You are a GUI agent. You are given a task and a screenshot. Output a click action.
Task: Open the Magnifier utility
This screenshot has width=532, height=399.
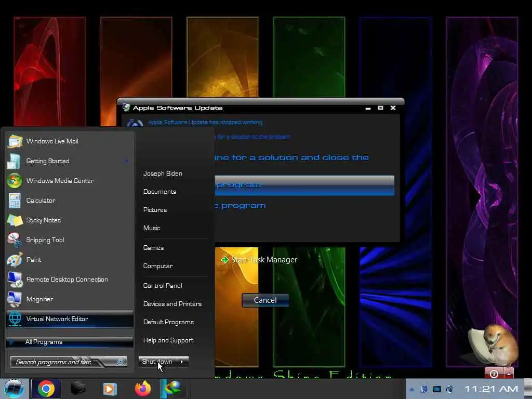point(70,299)
